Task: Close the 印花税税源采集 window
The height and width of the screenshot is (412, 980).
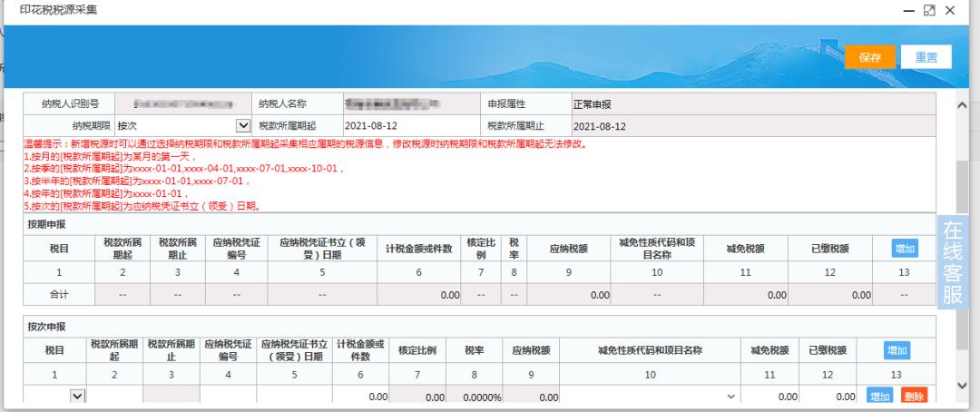Action: point(950,11)
